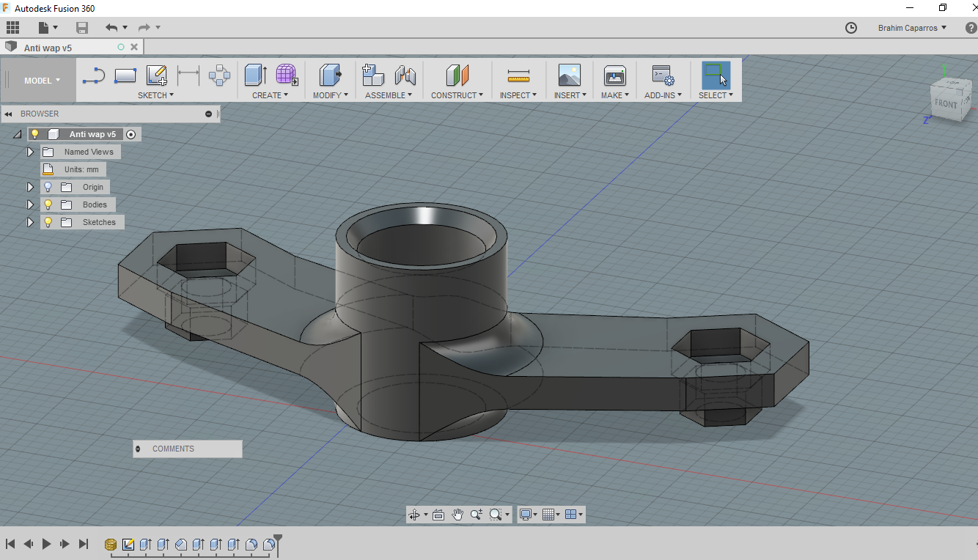Screen dimensions: 978x560
Task: Click the Offset Plane construct icon
Action: (457, 75)
